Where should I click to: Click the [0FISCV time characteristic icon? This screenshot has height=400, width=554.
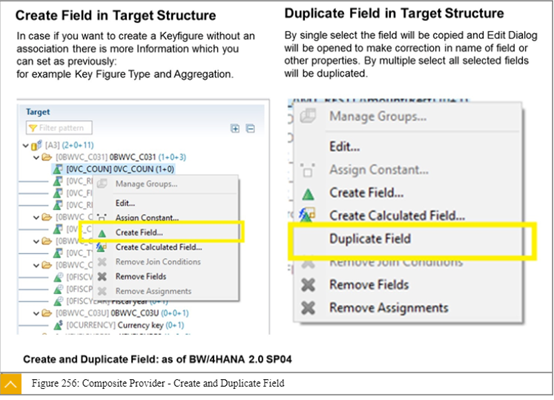(58, 277)
